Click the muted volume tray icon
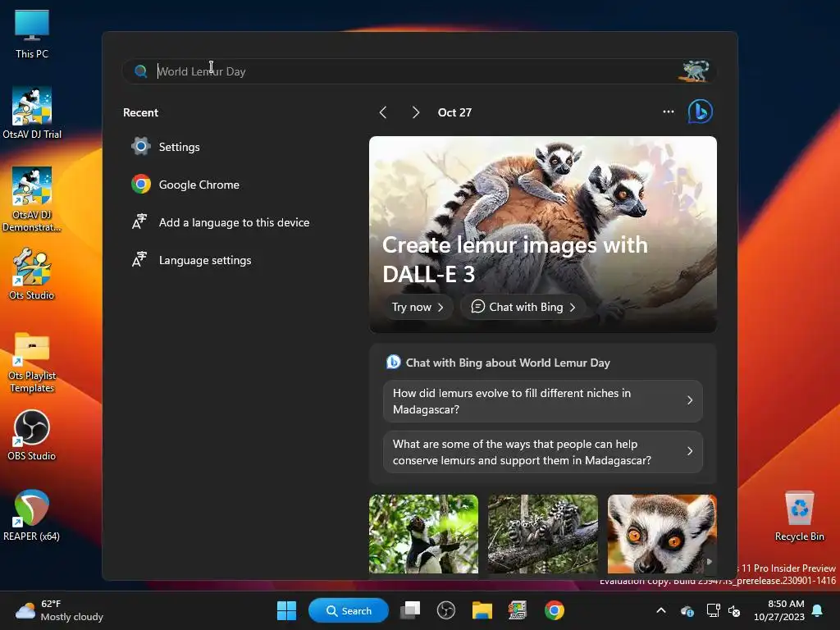Viewport: 840px width, 630px height. (734, 610)
